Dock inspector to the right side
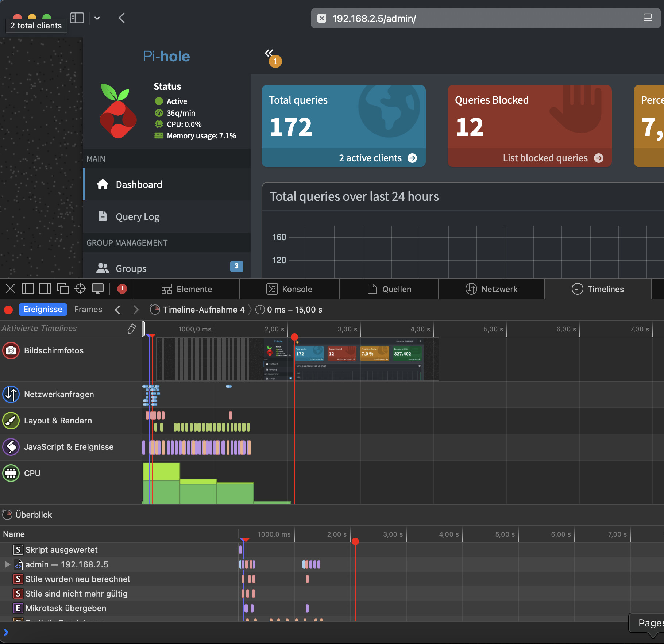664x644 pixels. (45, 289)
